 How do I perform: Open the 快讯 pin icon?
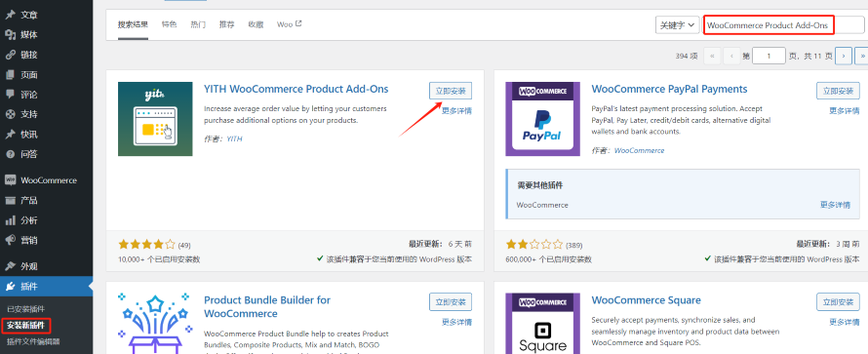click(x=10, y=135)
